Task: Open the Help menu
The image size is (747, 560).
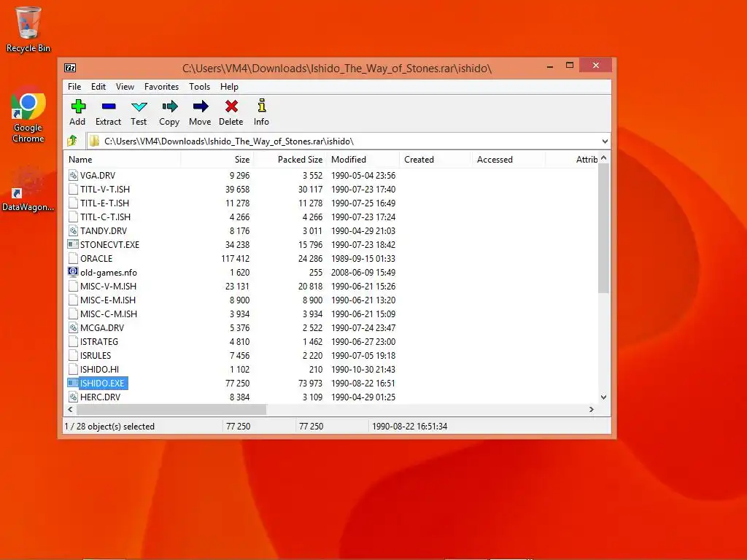Action: (x=229, y=87)
